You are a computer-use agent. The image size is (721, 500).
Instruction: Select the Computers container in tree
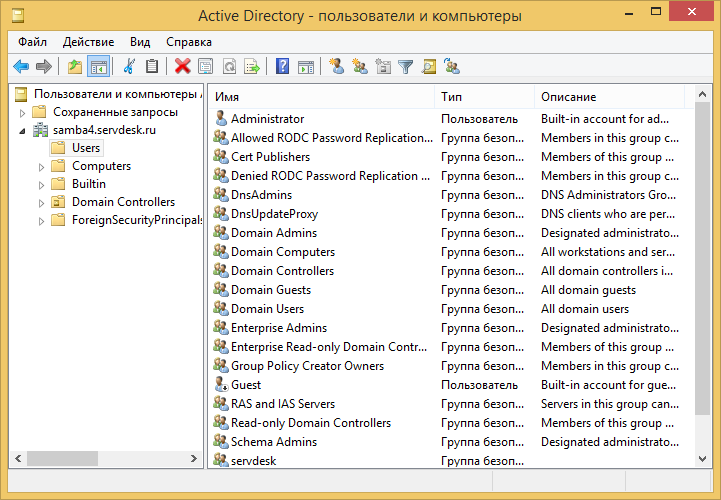tap(101, 166)
